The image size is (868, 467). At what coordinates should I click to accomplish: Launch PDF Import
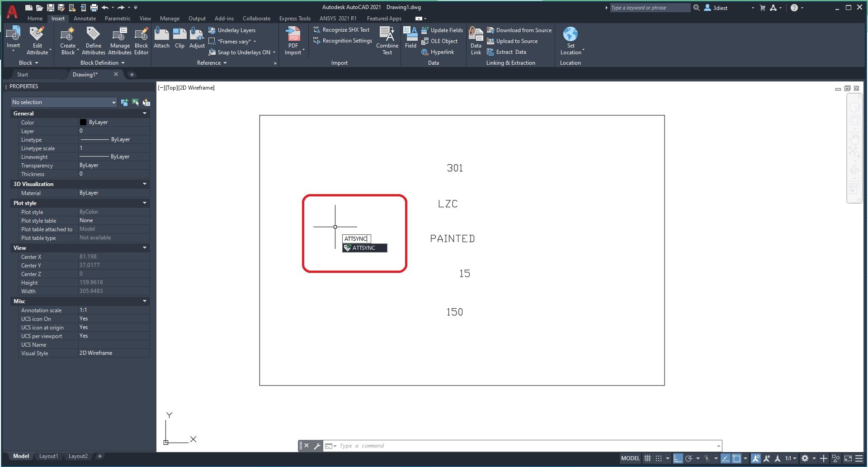pyautogui.click(x=293, y=40)
